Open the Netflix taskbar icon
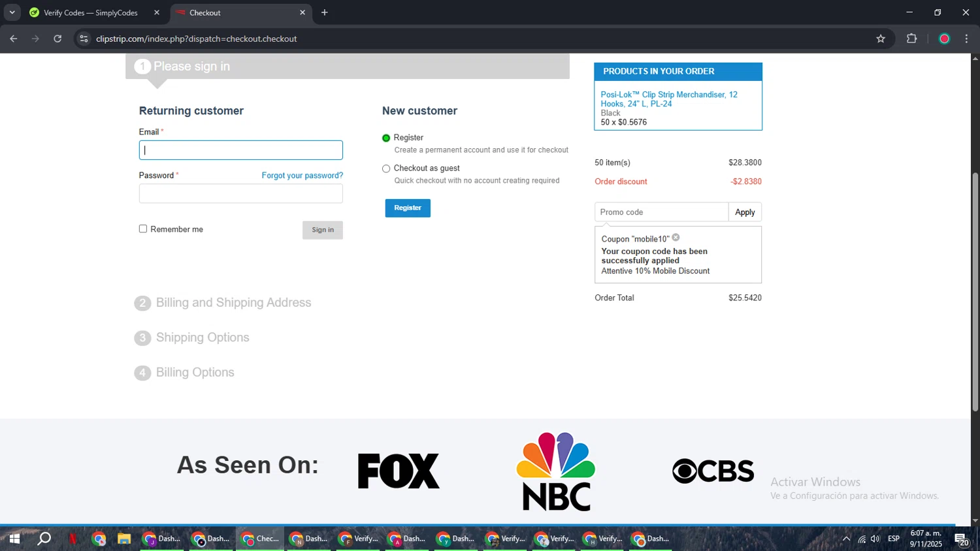 click(x=73, y=539)
